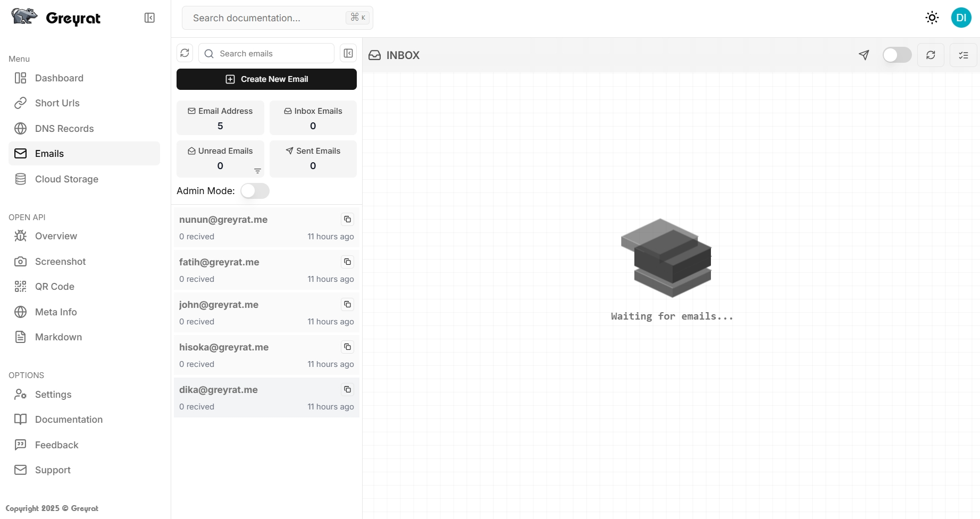Open the Documentation link

pyautogui.click(x=69, y=420)
